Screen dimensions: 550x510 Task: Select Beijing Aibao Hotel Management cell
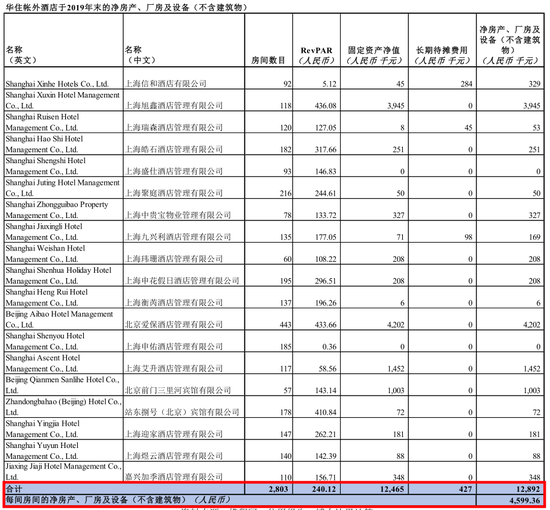(x=63, y=319)
